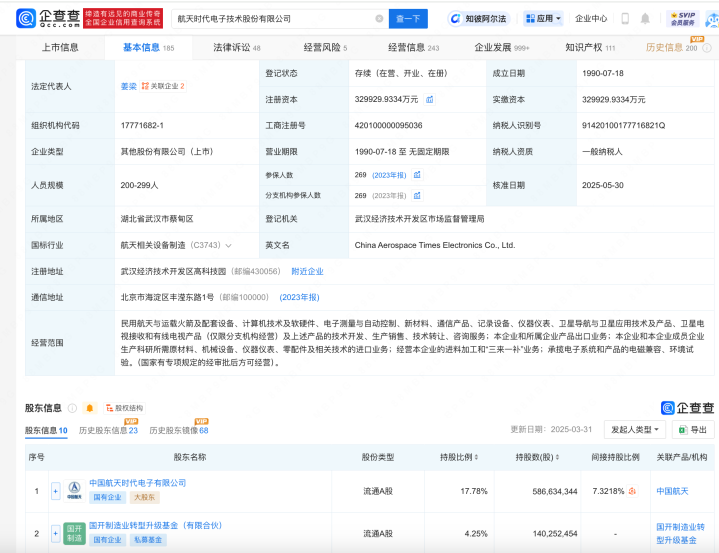Open legal representative 姜梁 link
The height and width of the screenshot is (553, 719).
(x=128, y=86)
